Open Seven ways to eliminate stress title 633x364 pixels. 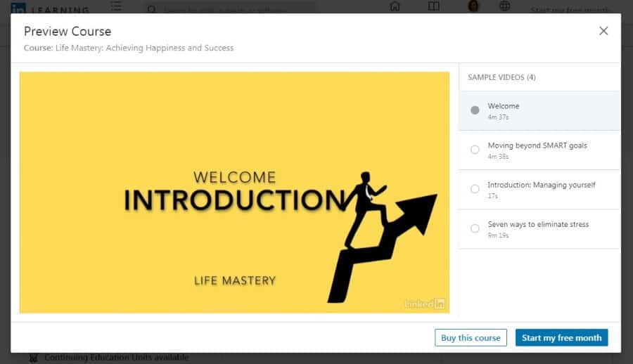point(538,224)
